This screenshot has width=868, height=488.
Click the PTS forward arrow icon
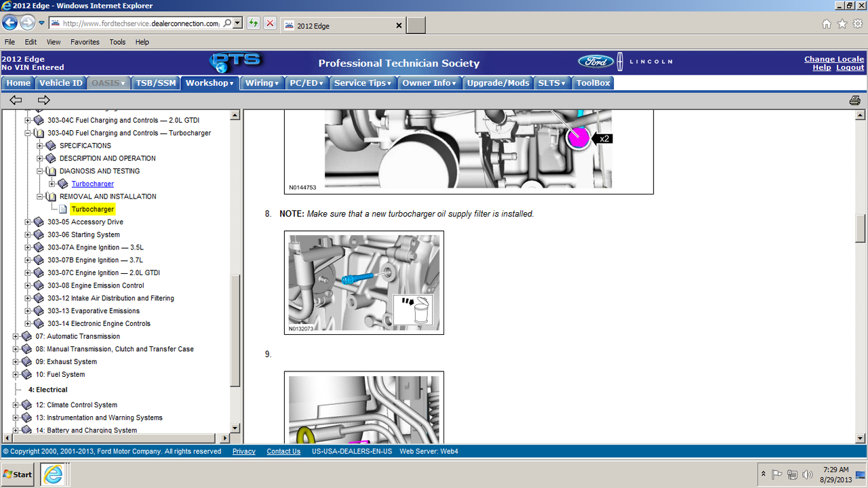pyautogui.click(x=44, y=100)
